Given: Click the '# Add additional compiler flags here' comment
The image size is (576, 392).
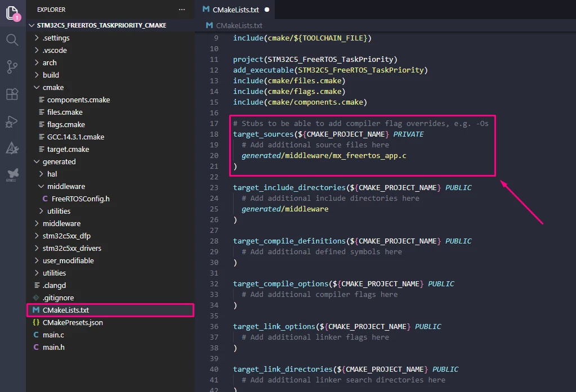Looking at the screenshot, I should pyautogui.click(x=320, y=294).
